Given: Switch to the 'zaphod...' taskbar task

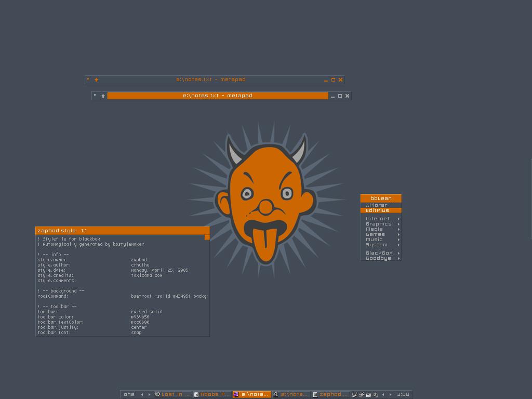Looking at the screenshot, I should tap(330, 394).
